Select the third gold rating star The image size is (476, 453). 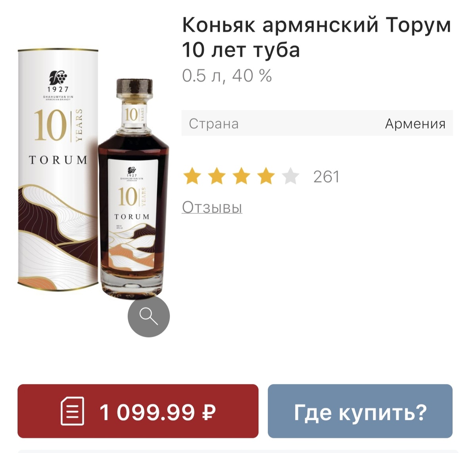click(x=242, y=177)
